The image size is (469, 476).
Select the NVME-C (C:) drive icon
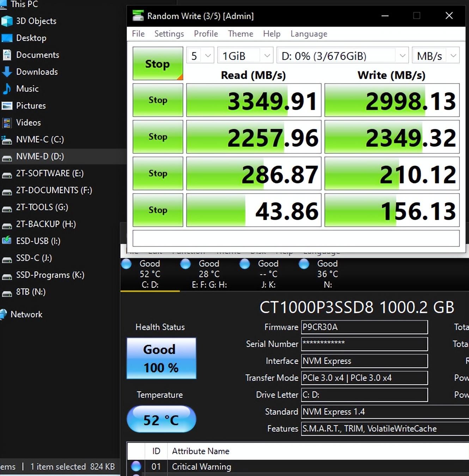[7, 140]
